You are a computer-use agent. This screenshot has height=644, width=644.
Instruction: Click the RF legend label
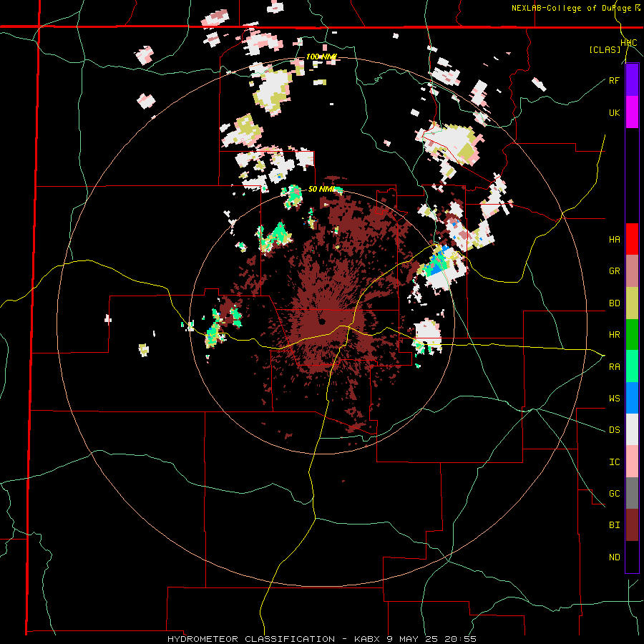(x=614, y=80)
